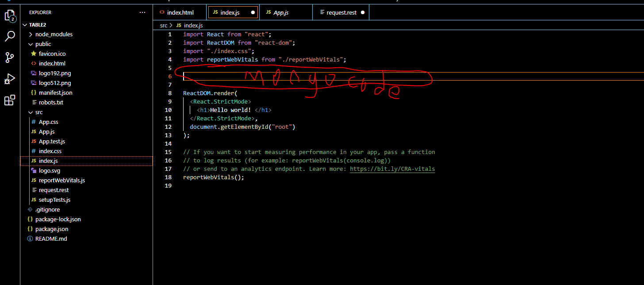Open the bit.ly/CRA-vitals link

pos(392,169)
